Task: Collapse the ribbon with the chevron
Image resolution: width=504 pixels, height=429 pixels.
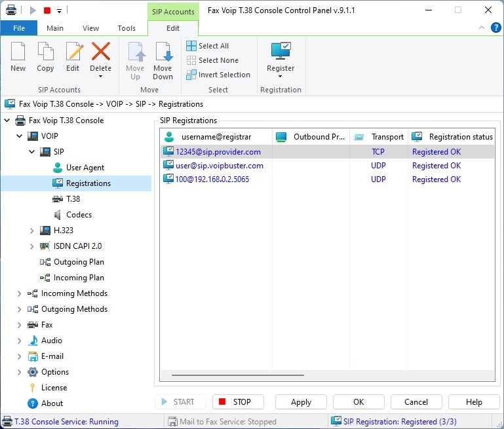Action: [482, 28]
